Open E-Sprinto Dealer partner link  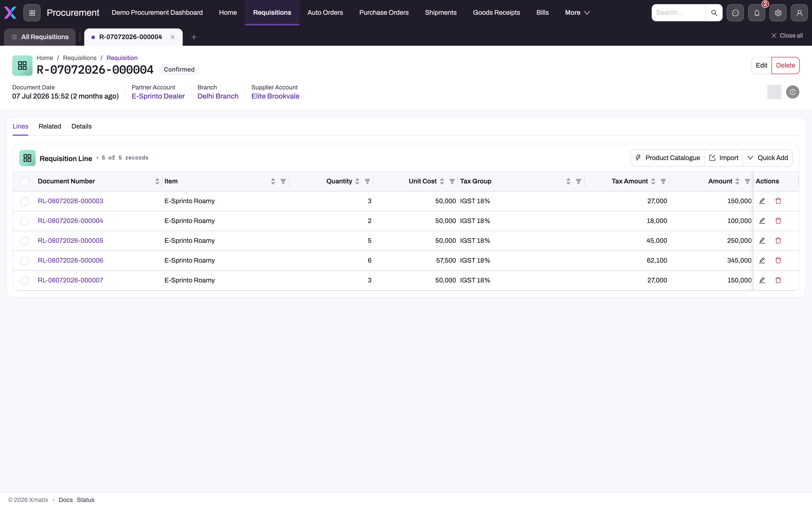158,96
